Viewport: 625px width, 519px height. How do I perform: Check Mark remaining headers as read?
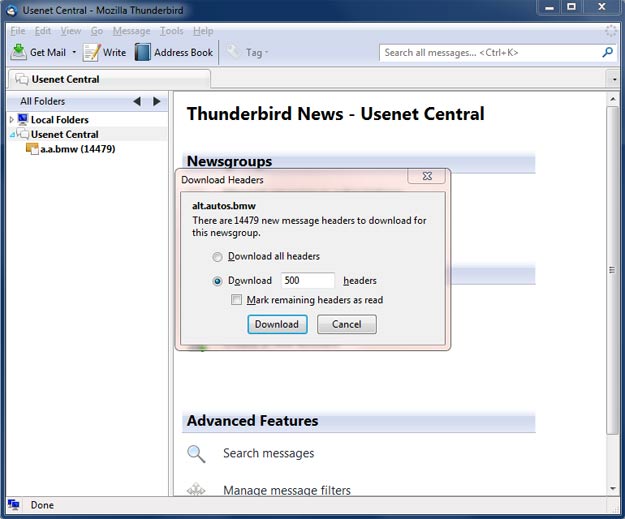tap(236, 299)
